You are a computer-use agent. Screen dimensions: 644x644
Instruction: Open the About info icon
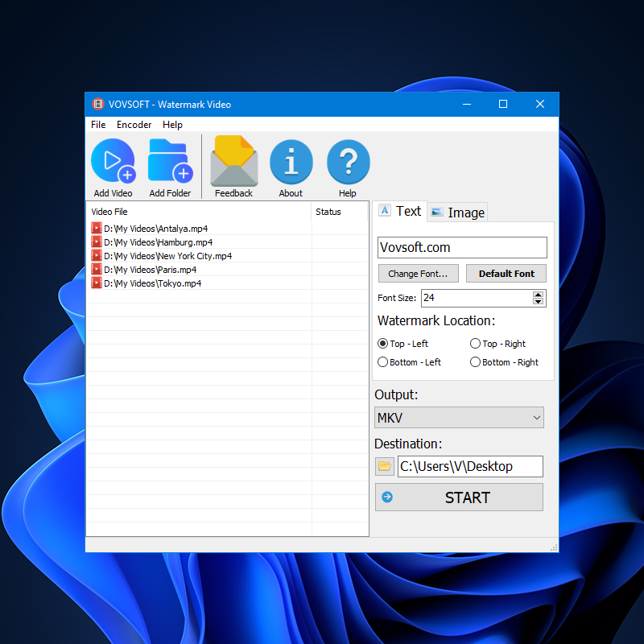(291, 162)
